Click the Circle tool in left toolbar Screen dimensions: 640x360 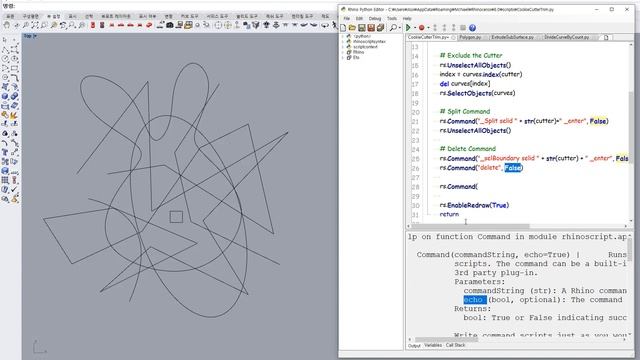tap(5, 59)
